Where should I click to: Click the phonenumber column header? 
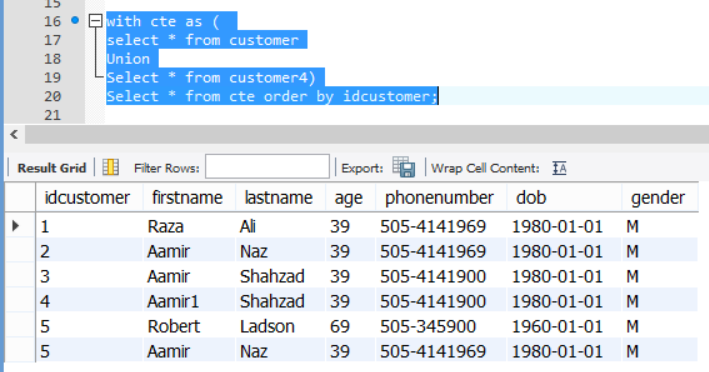pos(441,198)
